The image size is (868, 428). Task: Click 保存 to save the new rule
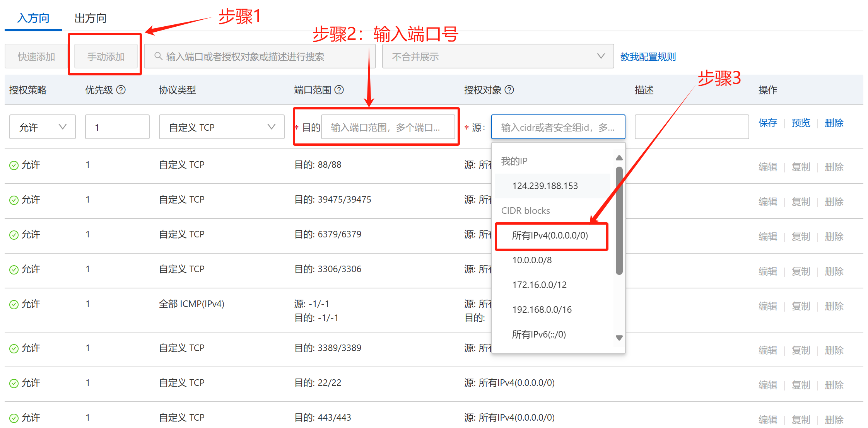pos(767,123)
